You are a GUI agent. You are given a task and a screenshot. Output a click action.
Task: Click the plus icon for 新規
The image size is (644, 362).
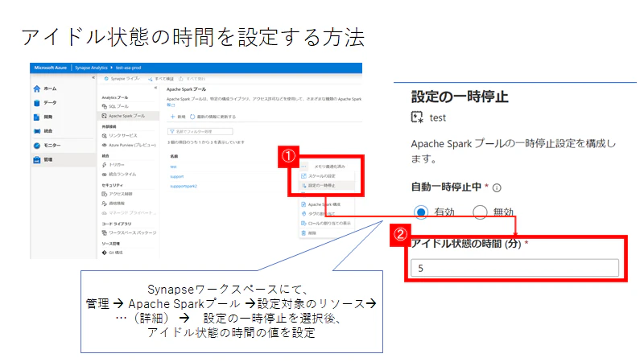(172, 117)
